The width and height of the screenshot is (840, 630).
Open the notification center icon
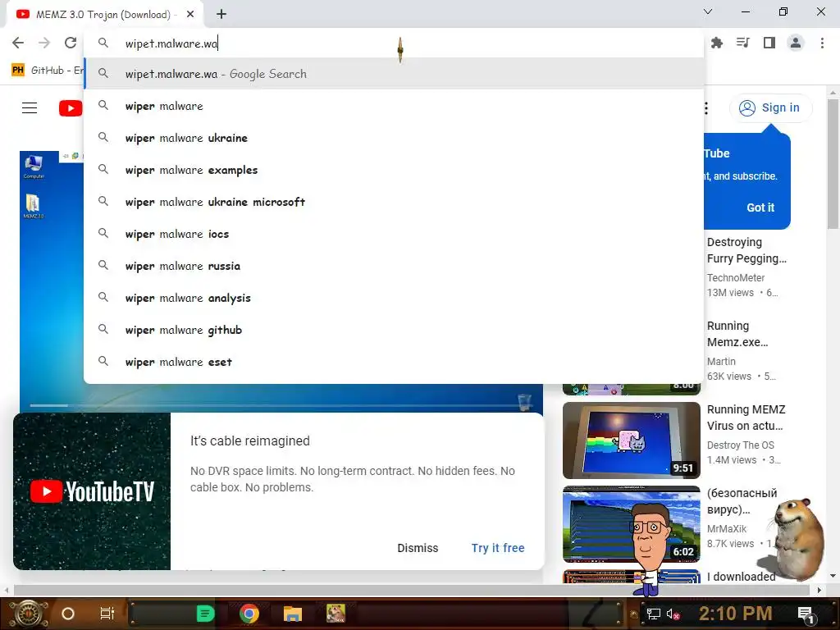coord(806,614)
